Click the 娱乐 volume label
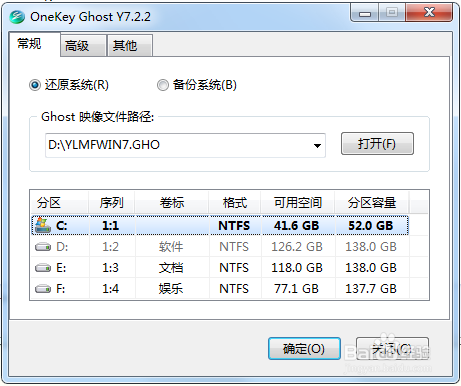 pos(171,289)
